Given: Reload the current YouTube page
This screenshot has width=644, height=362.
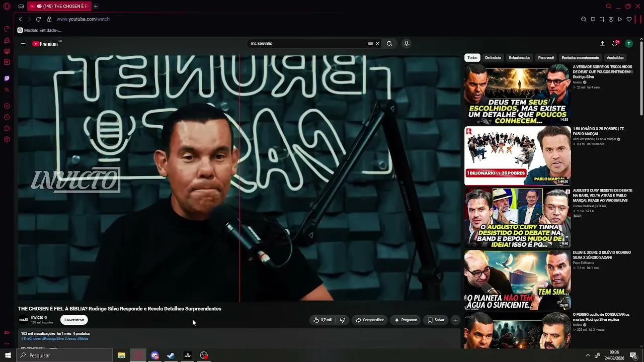Looking at the screenshot, I should click(x=38, y=19).
